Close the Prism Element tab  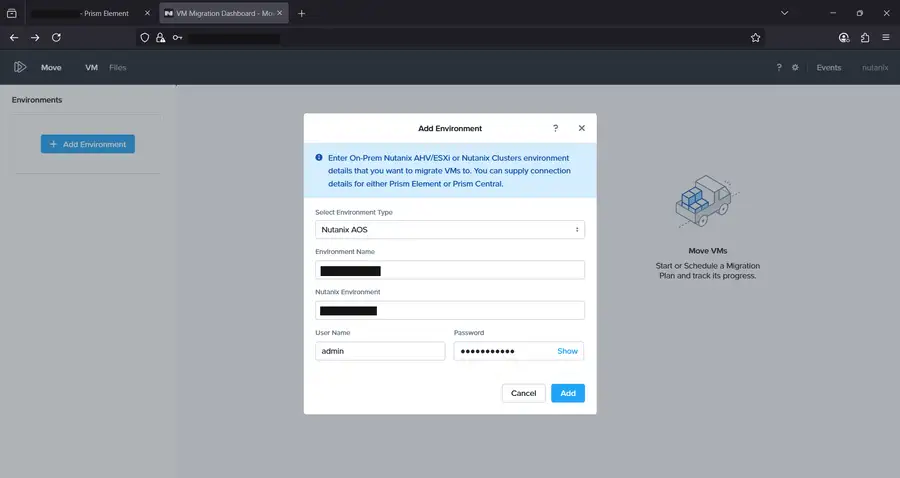click(147, 13)
